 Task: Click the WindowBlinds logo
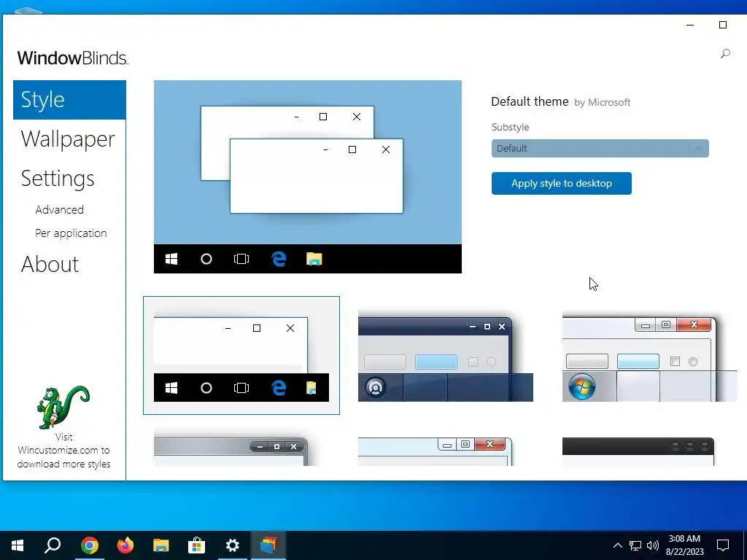[x=72, y=58]
